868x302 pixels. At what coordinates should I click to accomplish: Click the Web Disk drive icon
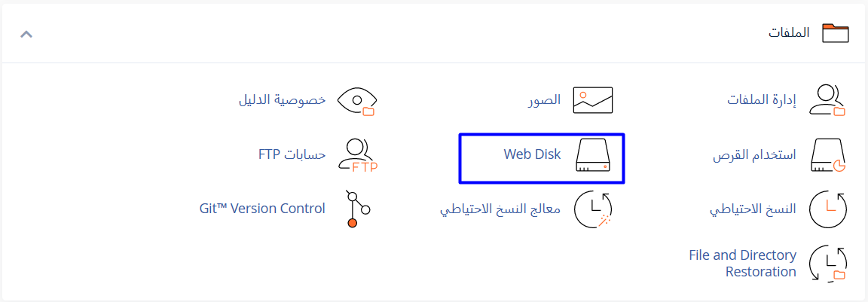click(x=593, y=155)
